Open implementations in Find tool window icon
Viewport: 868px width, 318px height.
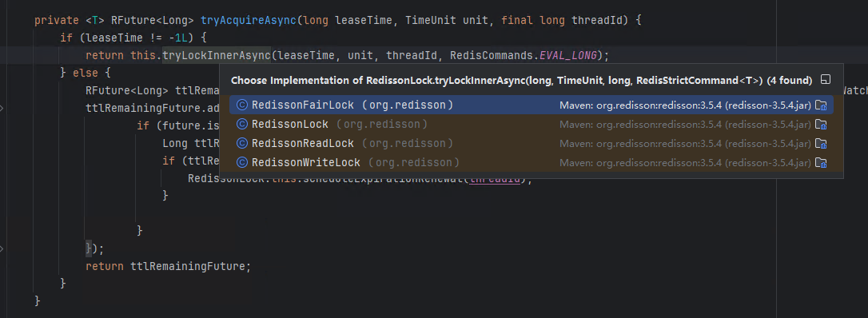click(826, 80)
